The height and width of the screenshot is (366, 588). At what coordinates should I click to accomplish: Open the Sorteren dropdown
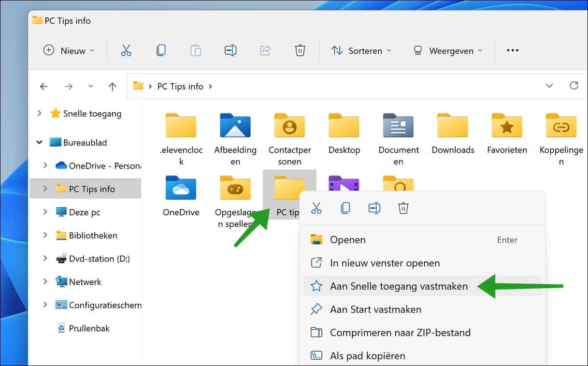pyautogui.click(x=361, y=50)
